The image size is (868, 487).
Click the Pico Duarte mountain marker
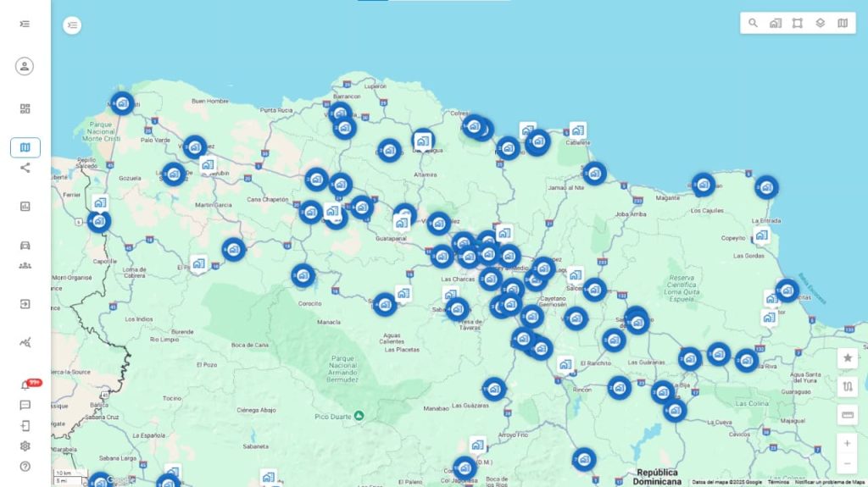359,416
